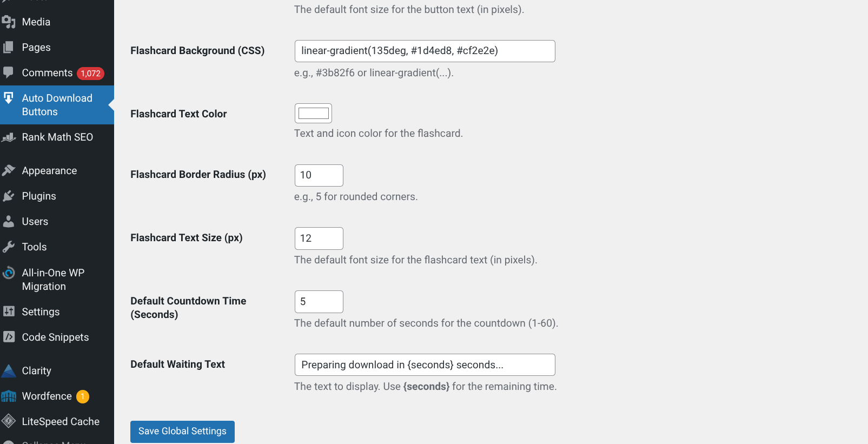Open the Clarity menu entry
Screen dimensions: 868x444
(36, 370)
